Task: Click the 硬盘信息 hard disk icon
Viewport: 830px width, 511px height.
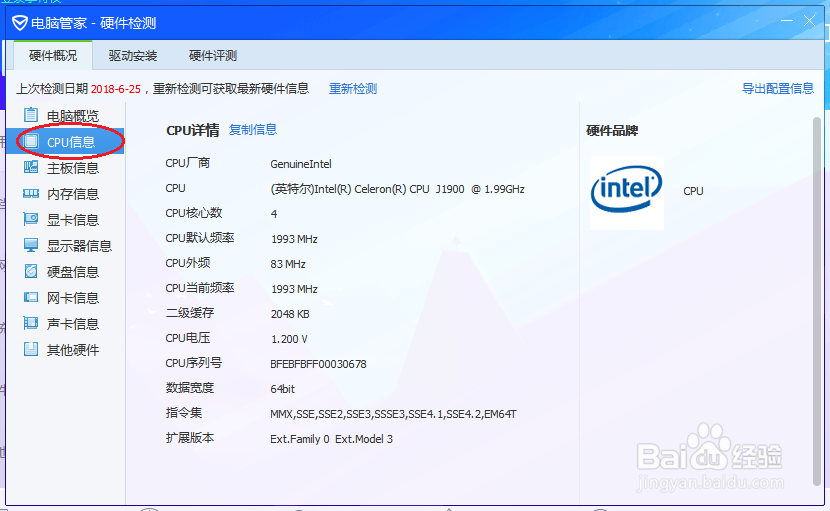Action: [31, 271]
